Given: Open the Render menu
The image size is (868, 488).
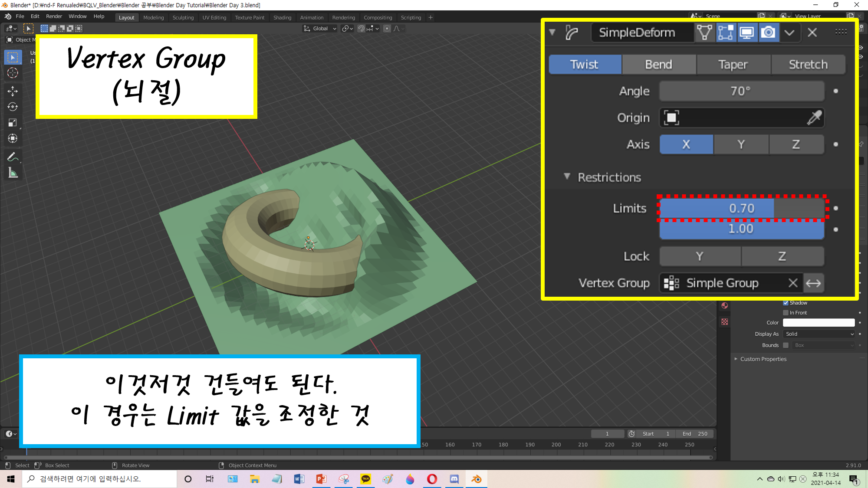Looking at the screenshot, I should (x=54, y=16).
